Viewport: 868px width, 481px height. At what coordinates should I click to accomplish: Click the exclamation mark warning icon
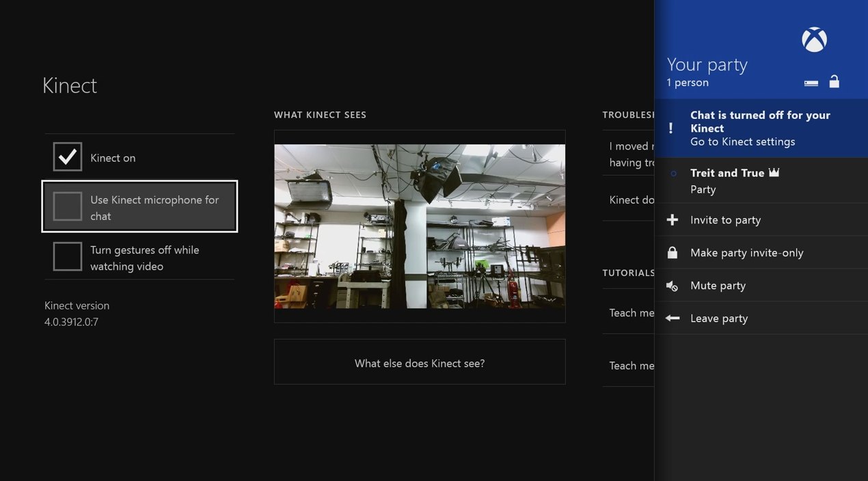coord(670,128)
